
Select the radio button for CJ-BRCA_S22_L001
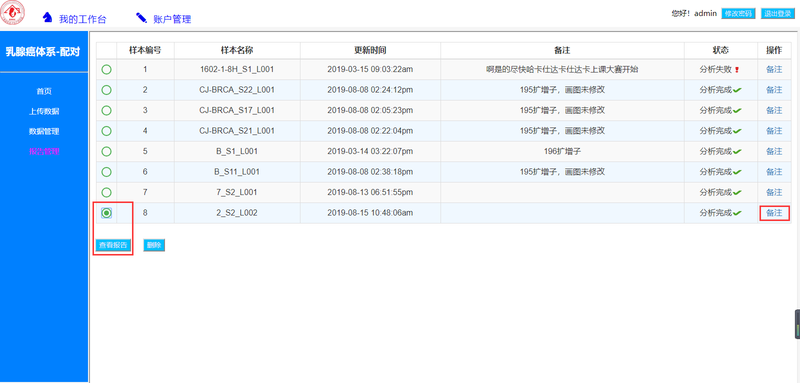pyautogui.click(x=106, y=90)
